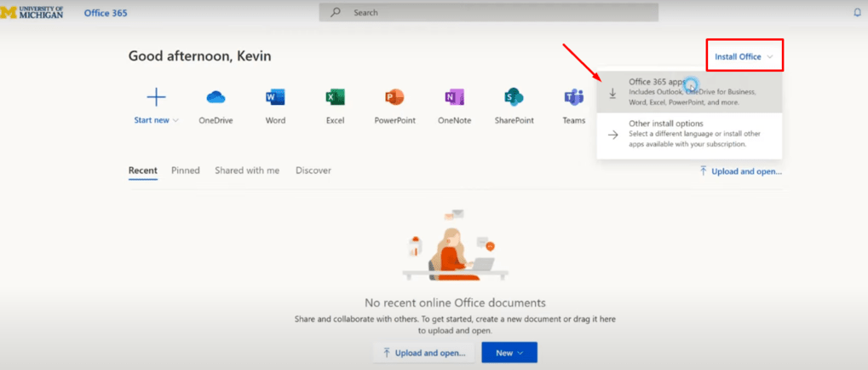Open the OneNote app icon
This screenshot has width=868, height=370.
pyautogui.click(x=454, y=97)
